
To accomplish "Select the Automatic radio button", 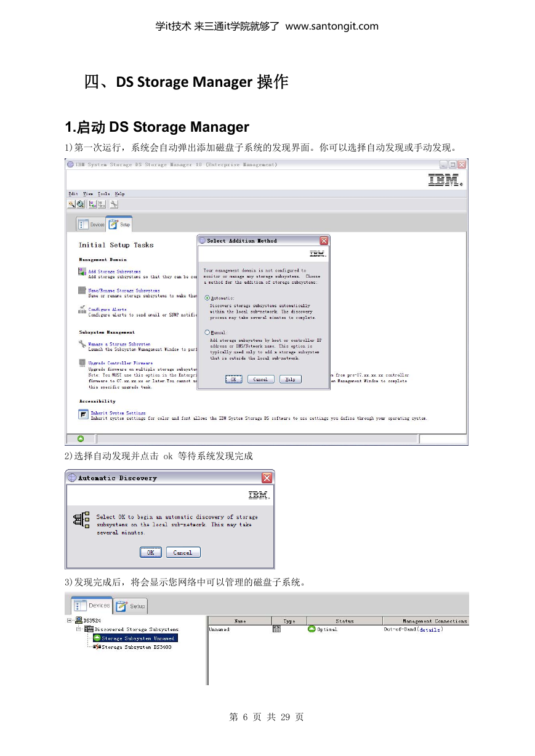I will (x=207, y=298).
